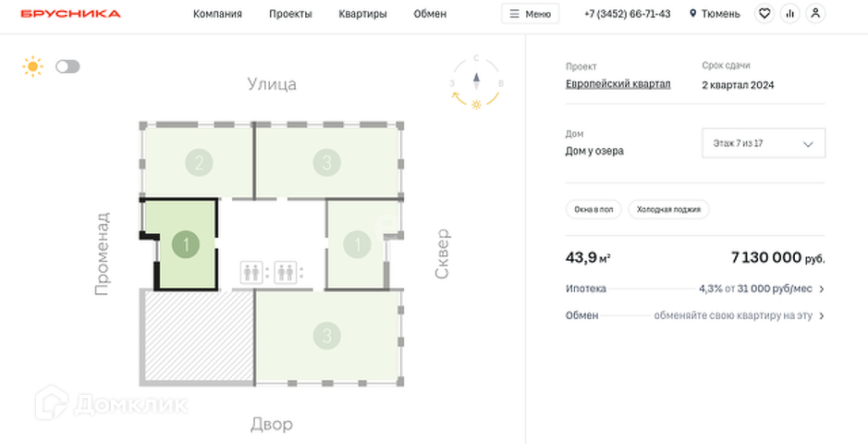Expand the Ипотека row arrow

tap(822, 289)
